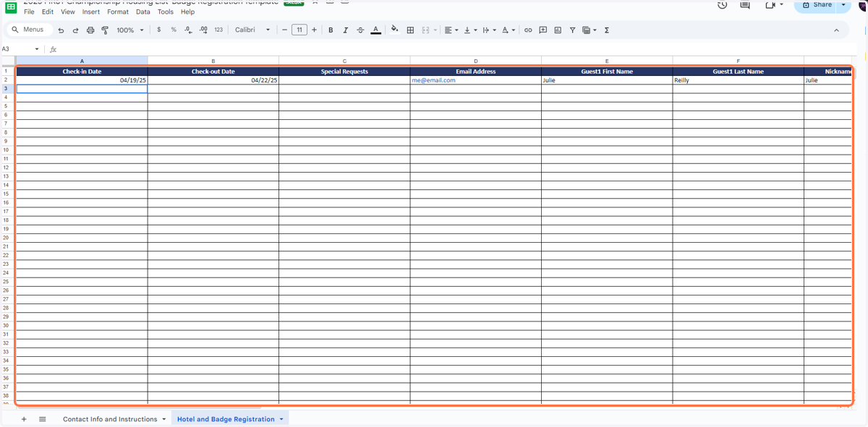Open the Help menu
The height and width of the screenshot is (427, 868).
(x=187, y=12)
